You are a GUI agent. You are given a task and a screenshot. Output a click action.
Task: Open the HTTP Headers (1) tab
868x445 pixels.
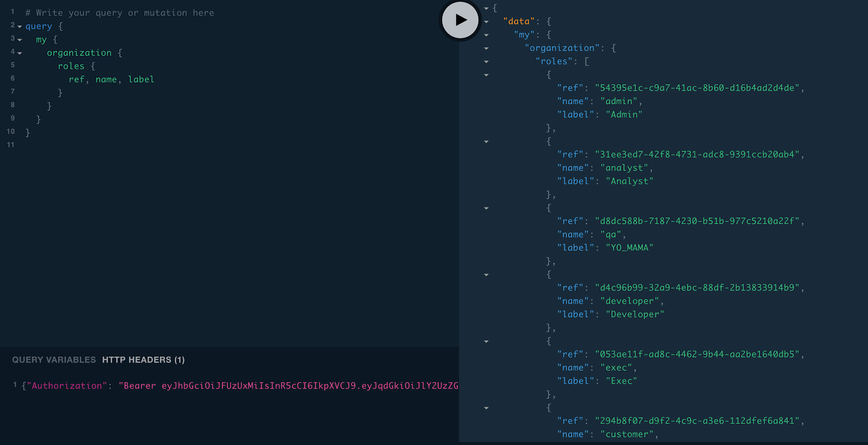[x=143, y=360]
